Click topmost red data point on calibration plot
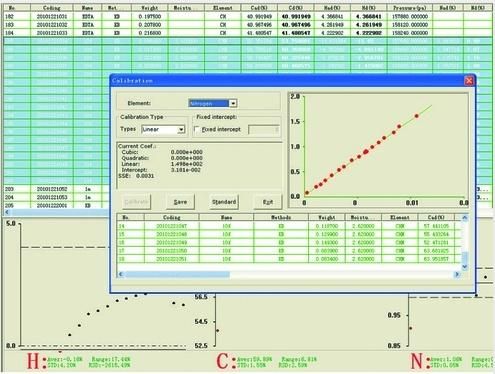Screen dimensions: 495x374 tap(417, 116)
